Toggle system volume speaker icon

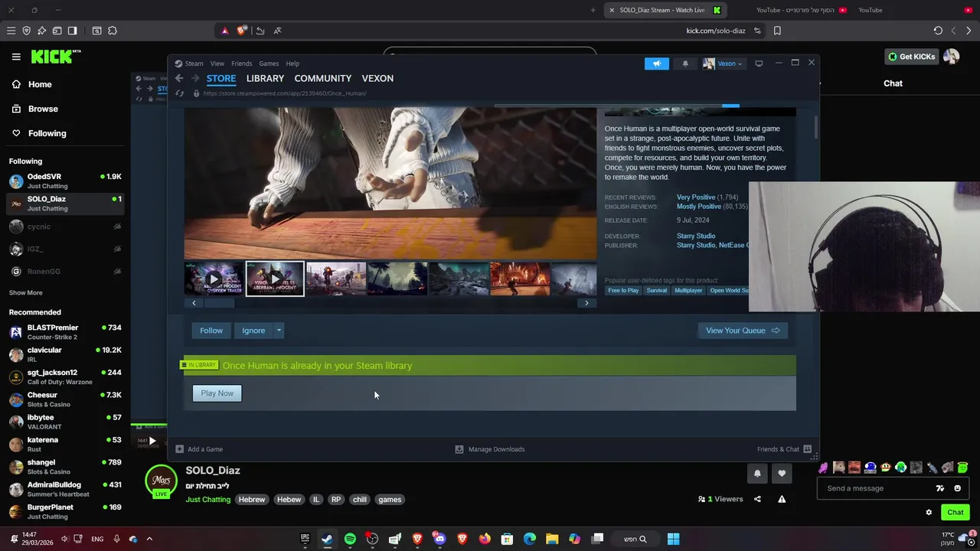click(64, 539)
